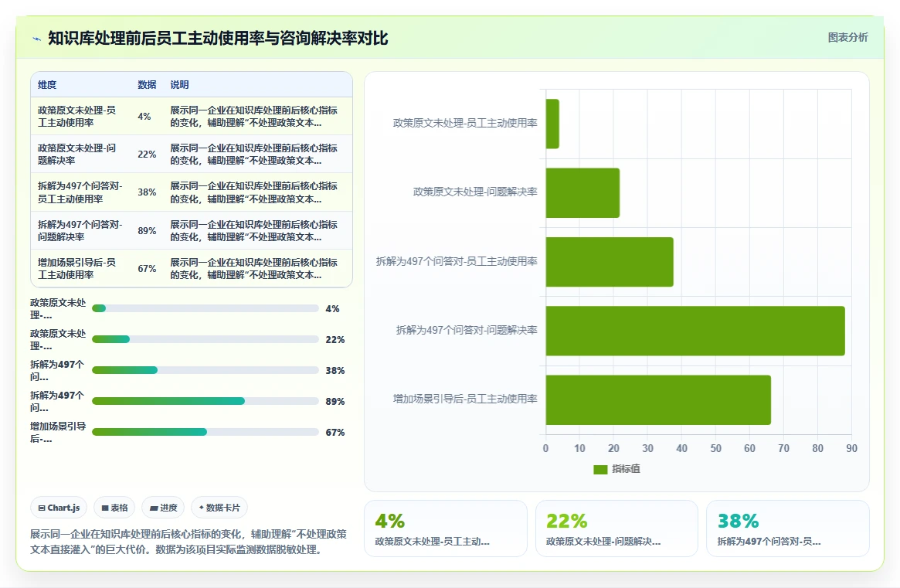Select the Chart.js tag chip
Screen dimensions: 900x588
point(59,508)
